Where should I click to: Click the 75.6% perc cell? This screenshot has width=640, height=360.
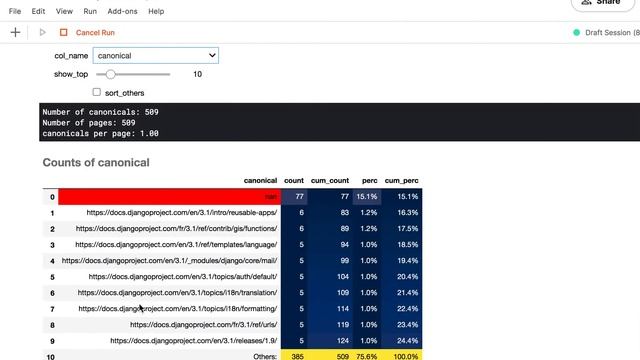point(367,356)
